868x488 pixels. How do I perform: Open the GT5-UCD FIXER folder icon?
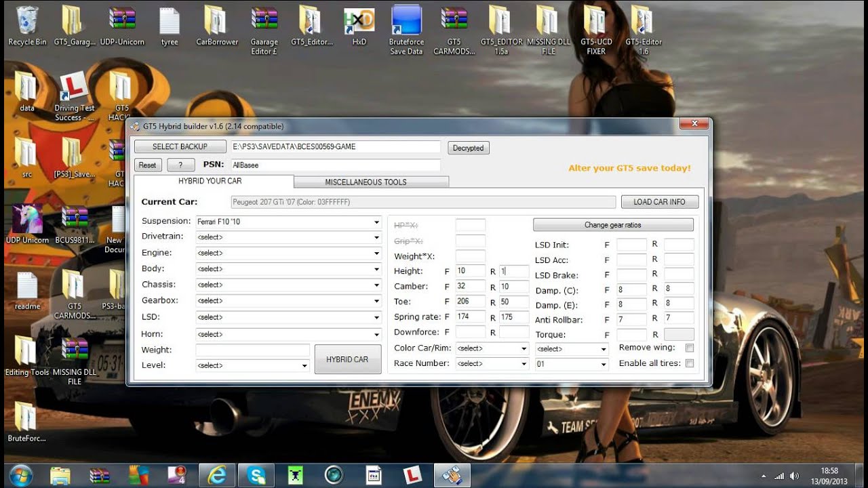click(x=595, y=30)
